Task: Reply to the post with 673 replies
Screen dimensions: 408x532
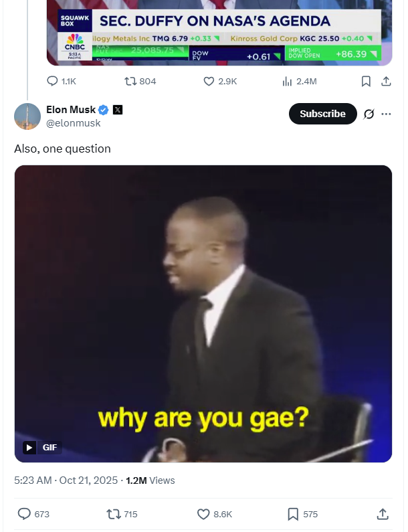Action: coord(33,514)
